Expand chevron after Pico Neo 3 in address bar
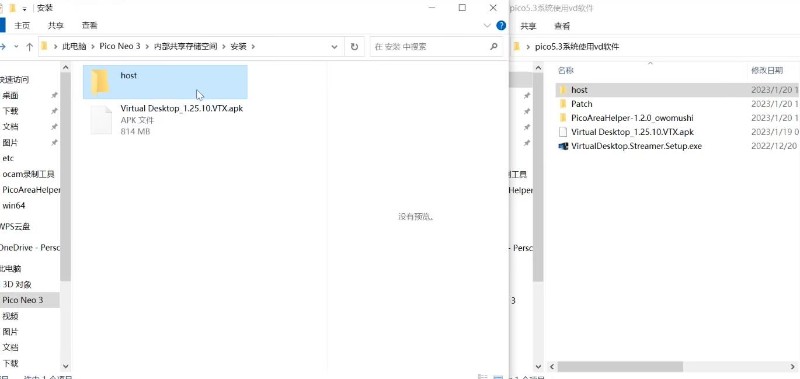 (147, 46)
